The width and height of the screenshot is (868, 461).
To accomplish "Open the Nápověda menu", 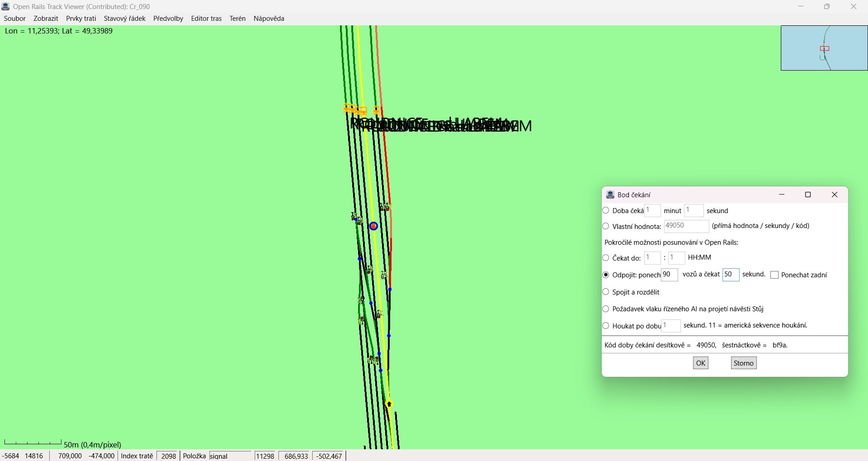I will click(269, 19).
